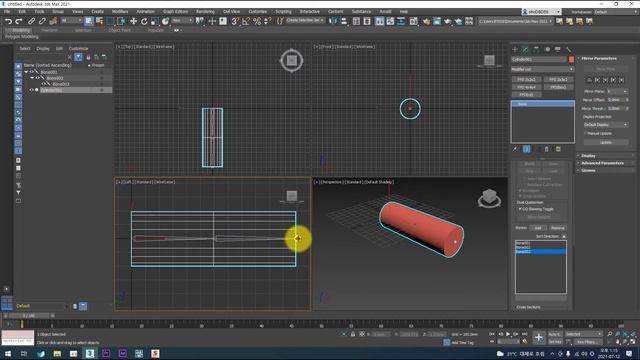640x360 pixels.
Task: Click the Redo arrow icon
Action: pos(19,21)
